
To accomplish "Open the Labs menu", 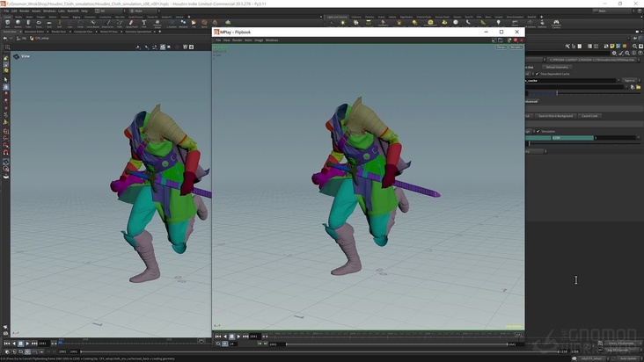I will [62, 11].
